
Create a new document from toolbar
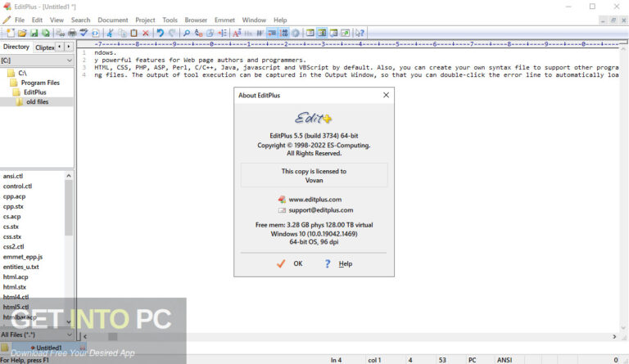[x=11, y=33]
